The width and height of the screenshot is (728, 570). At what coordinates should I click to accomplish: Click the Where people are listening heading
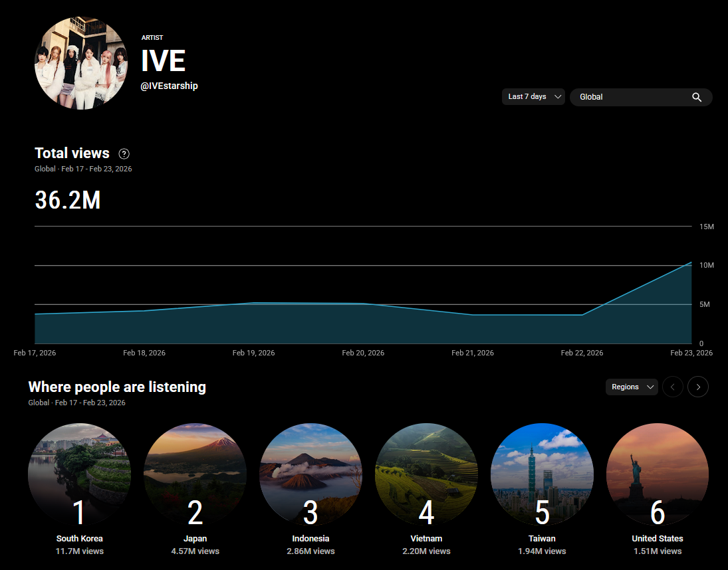117,387
